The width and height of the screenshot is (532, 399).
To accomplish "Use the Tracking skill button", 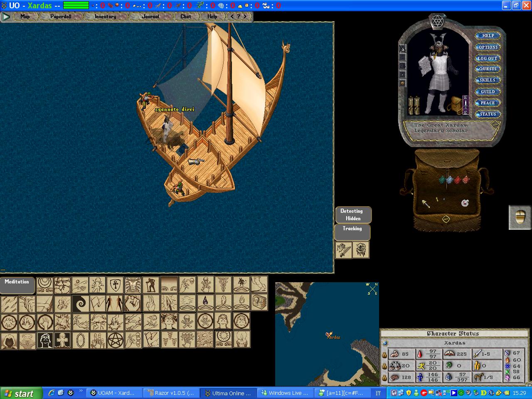I will coord(352,232).
